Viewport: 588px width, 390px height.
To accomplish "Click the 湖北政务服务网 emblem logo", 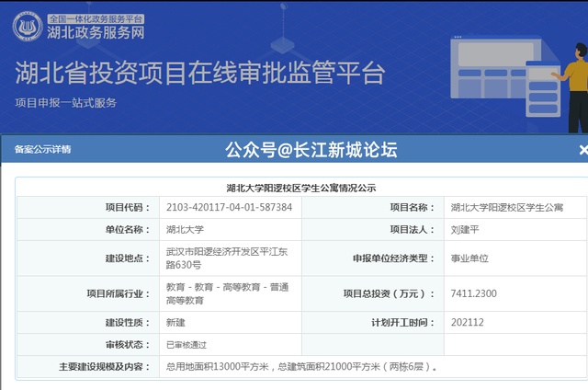I will [x=28, y=27].
